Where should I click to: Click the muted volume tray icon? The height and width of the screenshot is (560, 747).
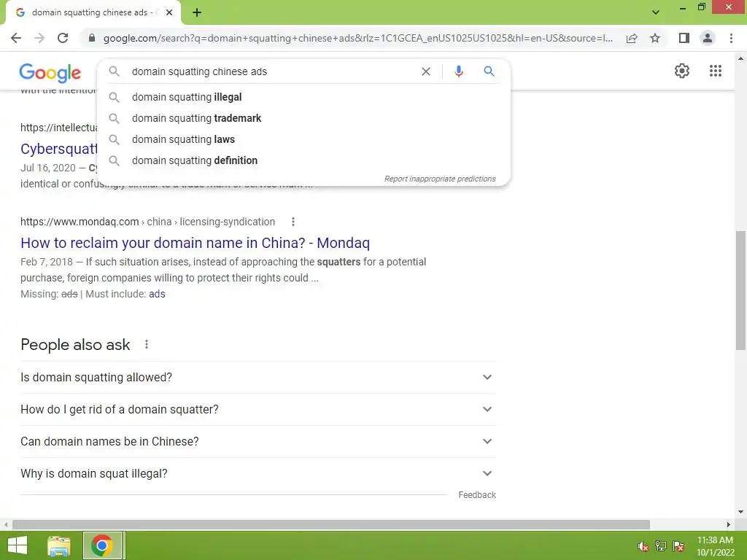tap(643, 546)
